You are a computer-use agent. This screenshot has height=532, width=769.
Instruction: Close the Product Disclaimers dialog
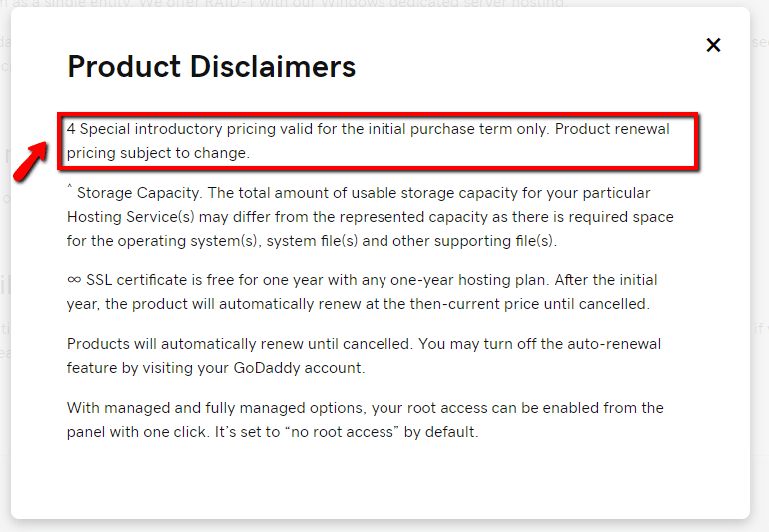coord(713,45)
